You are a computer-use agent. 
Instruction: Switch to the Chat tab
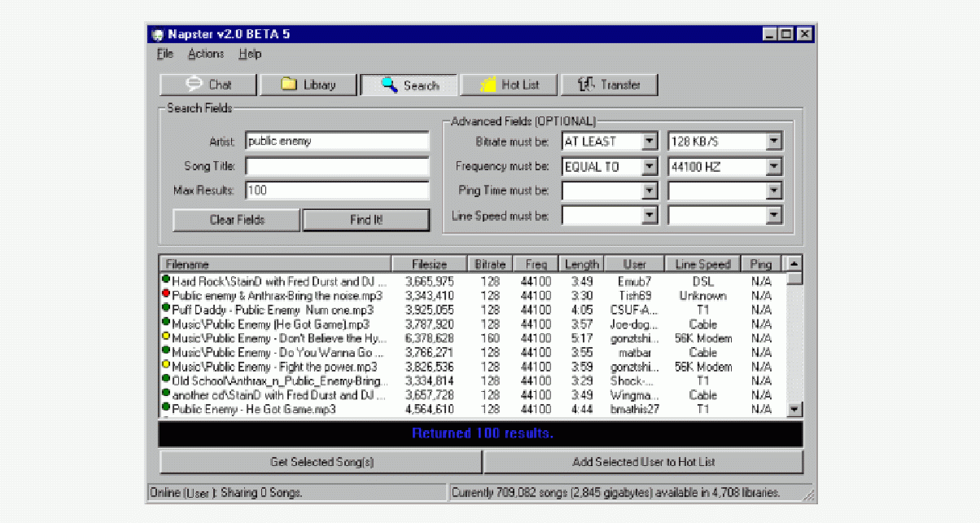[208, 85]
